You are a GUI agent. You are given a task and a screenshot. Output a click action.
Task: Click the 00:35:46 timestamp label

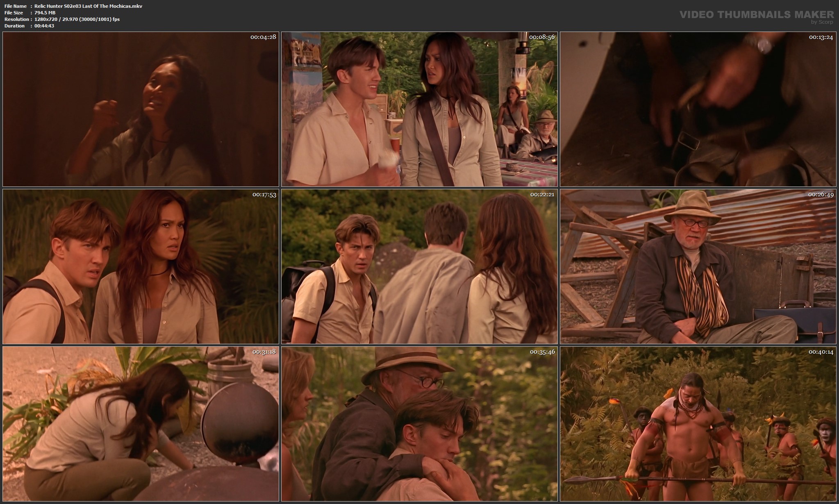(x=542, y=352)
